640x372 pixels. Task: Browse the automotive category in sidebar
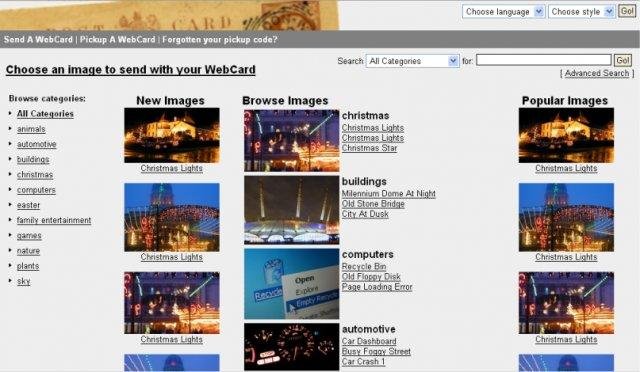tap(37, 144)
